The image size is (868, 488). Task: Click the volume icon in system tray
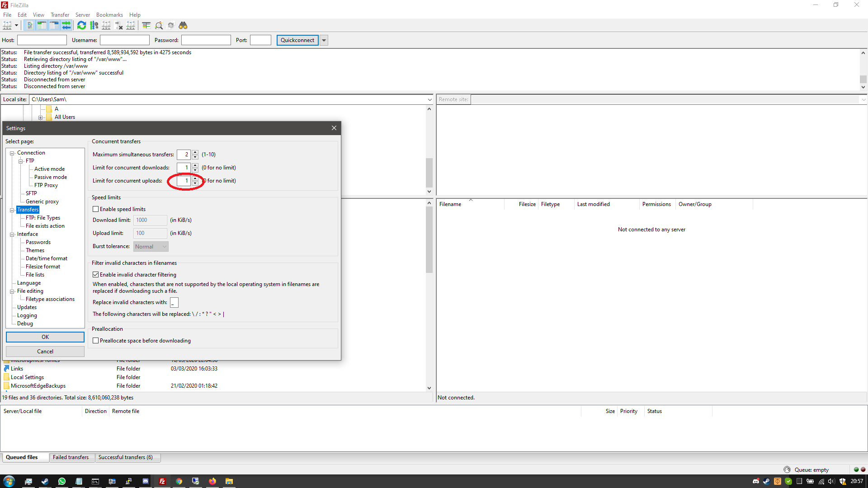(831, 481)
